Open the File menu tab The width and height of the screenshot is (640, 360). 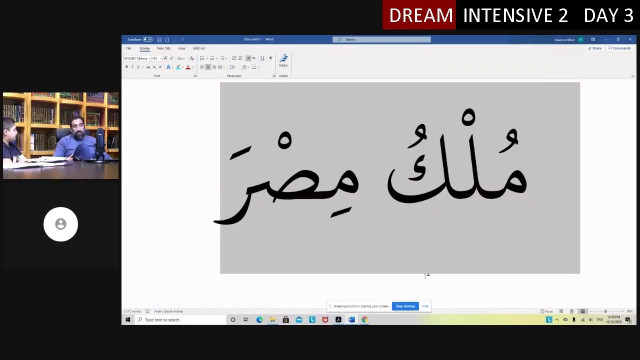129,48
